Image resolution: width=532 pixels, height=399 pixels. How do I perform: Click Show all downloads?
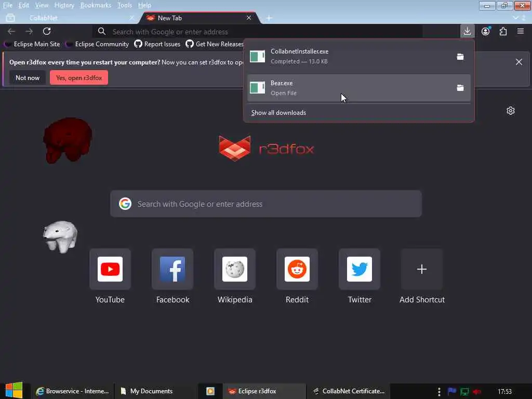click(278, 113)
